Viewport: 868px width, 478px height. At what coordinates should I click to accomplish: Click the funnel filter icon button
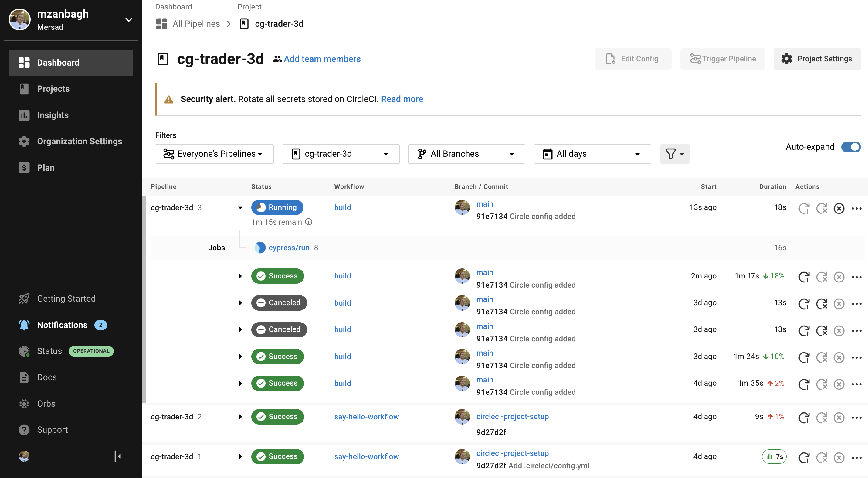tap(675, 154)
